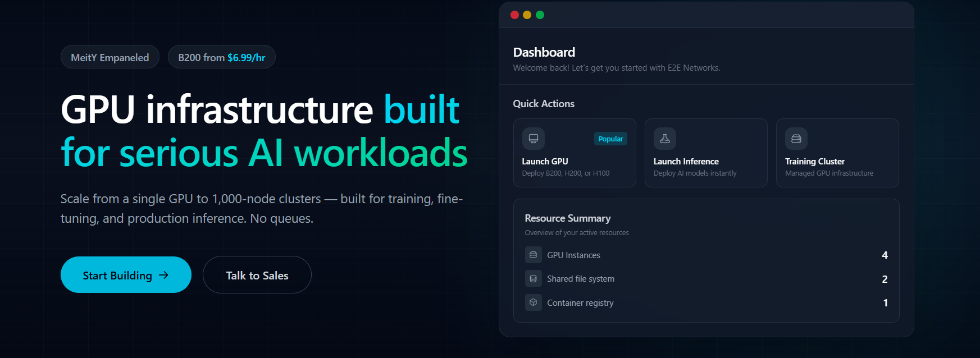Image resolution: width=980 pixels, height=358 pixels.
Task: Click the Training Cluster server icon
Action: pyautogui.click(x=796, y=139)
